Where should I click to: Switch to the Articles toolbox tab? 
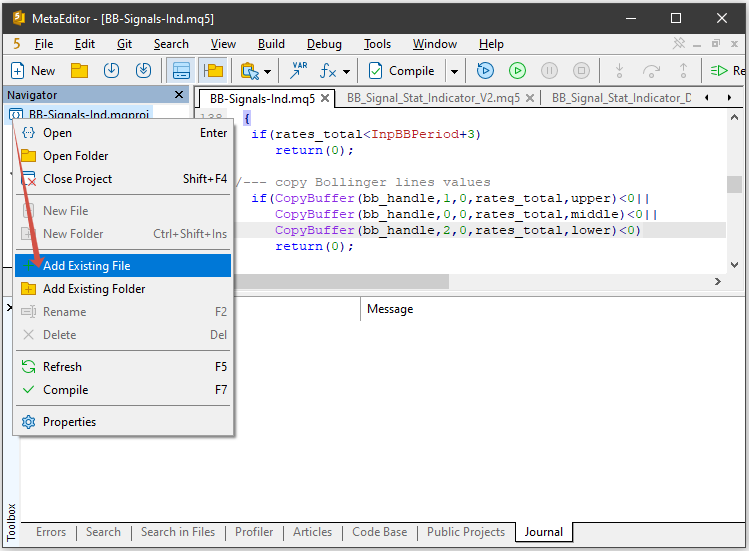click(312, 532)
